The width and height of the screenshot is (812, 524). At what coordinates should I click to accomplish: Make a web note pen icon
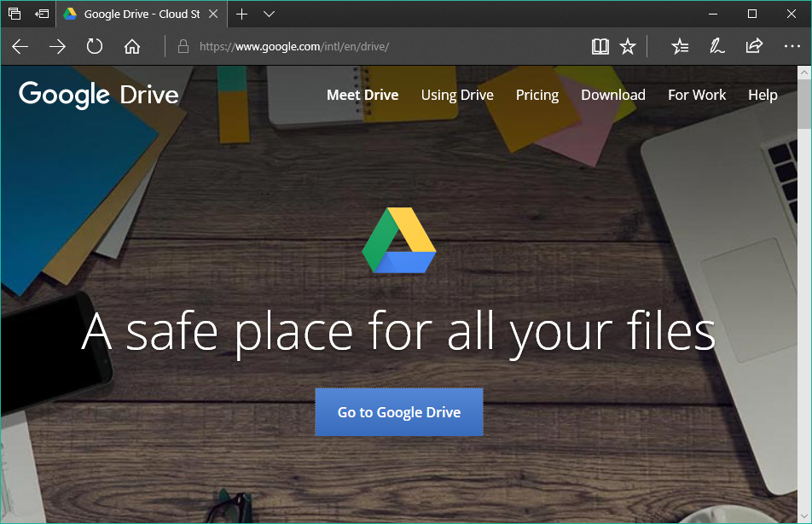(716, 47)
